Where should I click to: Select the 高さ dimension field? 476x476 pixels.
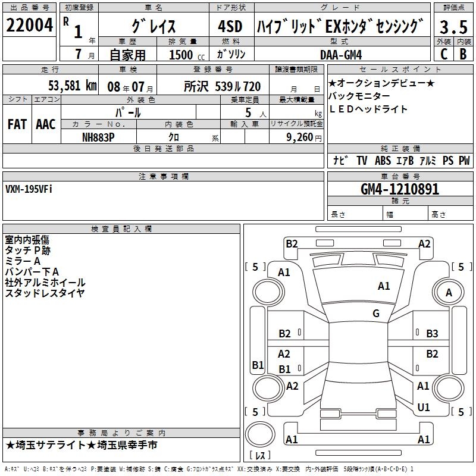[450, 214]
